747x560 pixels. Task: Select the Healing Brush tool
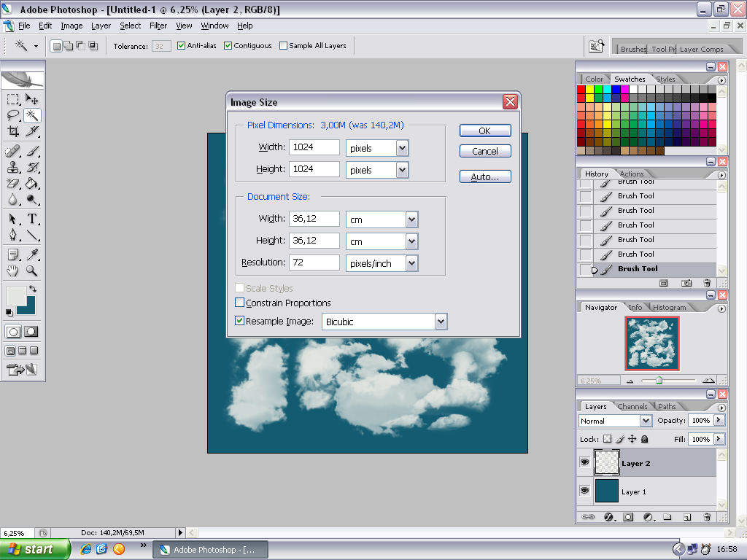point(13,152)
